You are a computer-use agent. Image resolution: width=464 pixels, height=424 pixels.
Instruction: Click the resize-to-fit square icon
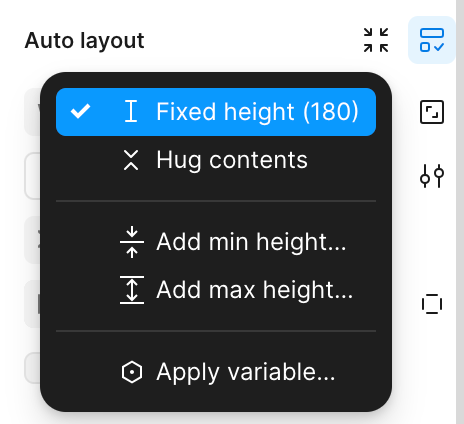[x=432, y=112]
